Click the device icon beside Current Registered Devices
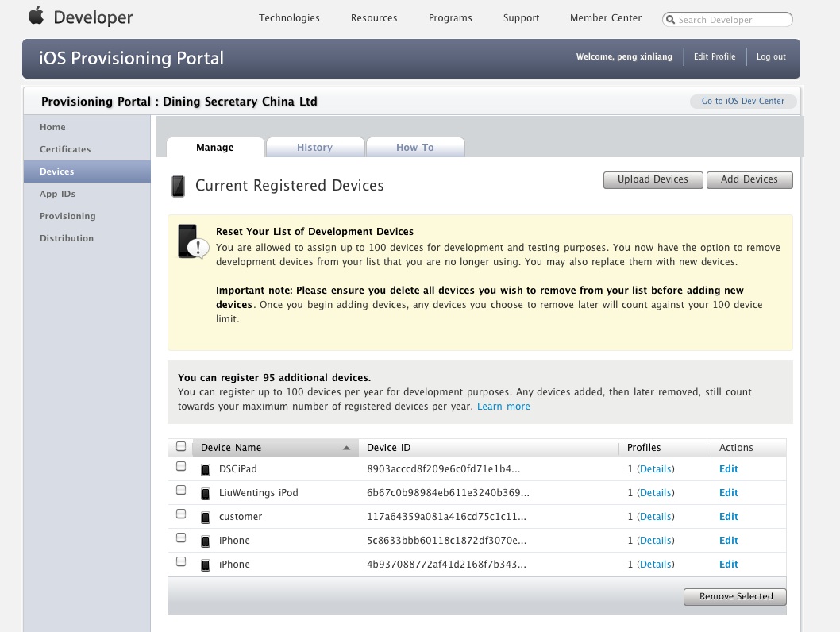This screenshot has width=840, height=632. 179,186
